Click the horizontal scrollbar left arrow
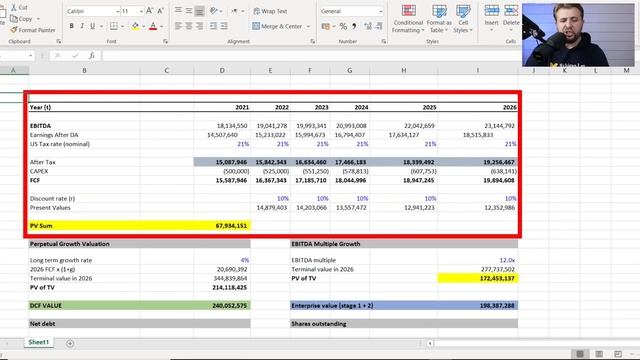This screenshot has height=360, width=640. coord(430,343)
